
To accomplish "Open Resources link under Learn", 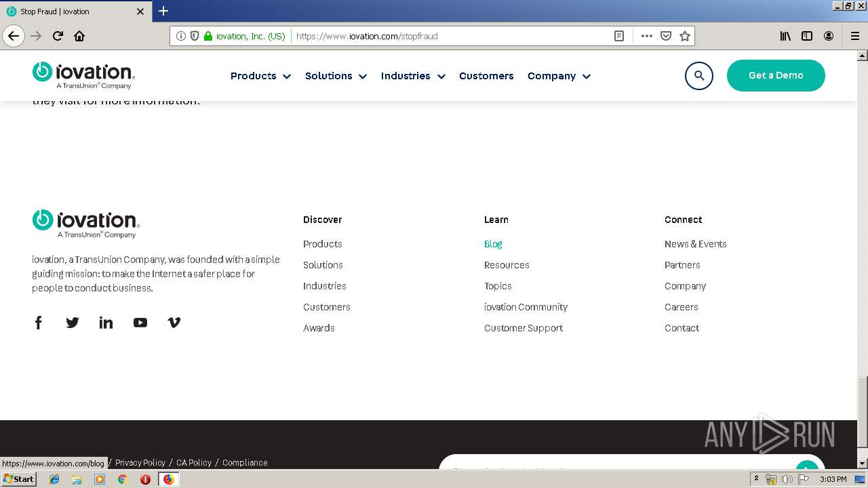I will (507, 265).
